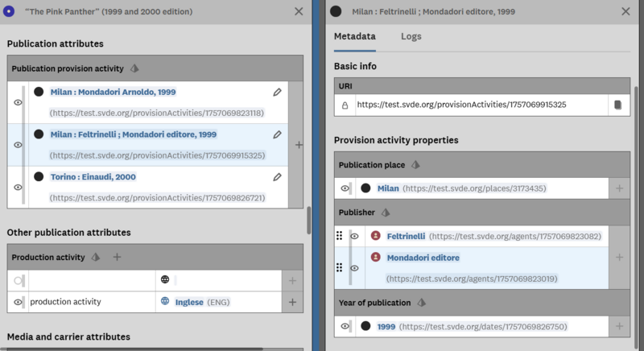Viewport: 644px width, 351px height.
Task: Open the Feltrinelli agent link
Action: pyautogui.click(x=406, y=237)
